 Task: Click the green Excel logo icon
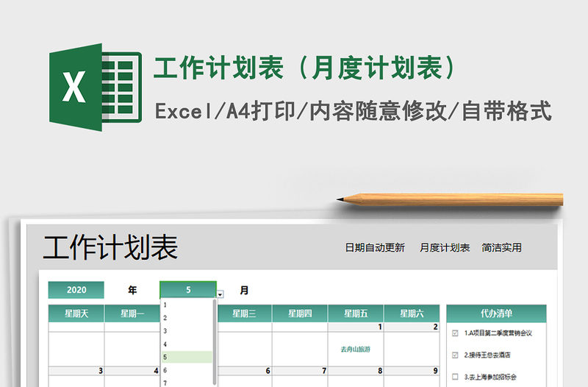click(94, 88)
